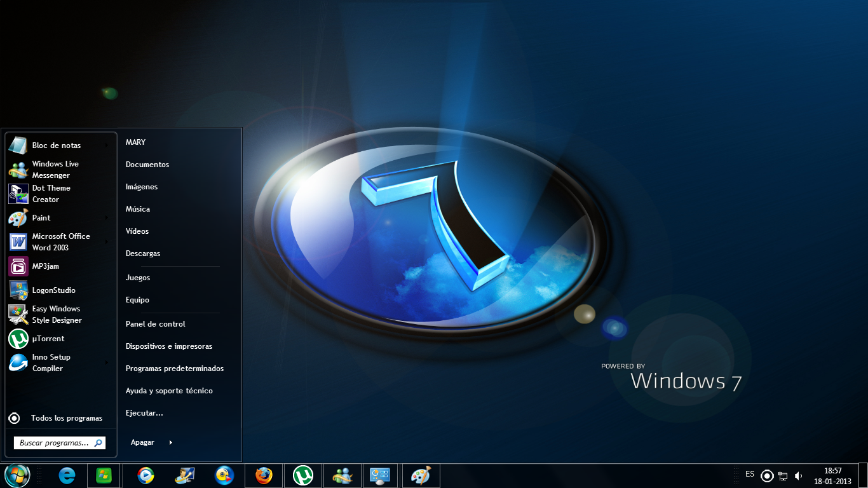Launch Windows Live Messenger from Start menu list
Viewport: 868px width, 488px height.
click(60, 170)
